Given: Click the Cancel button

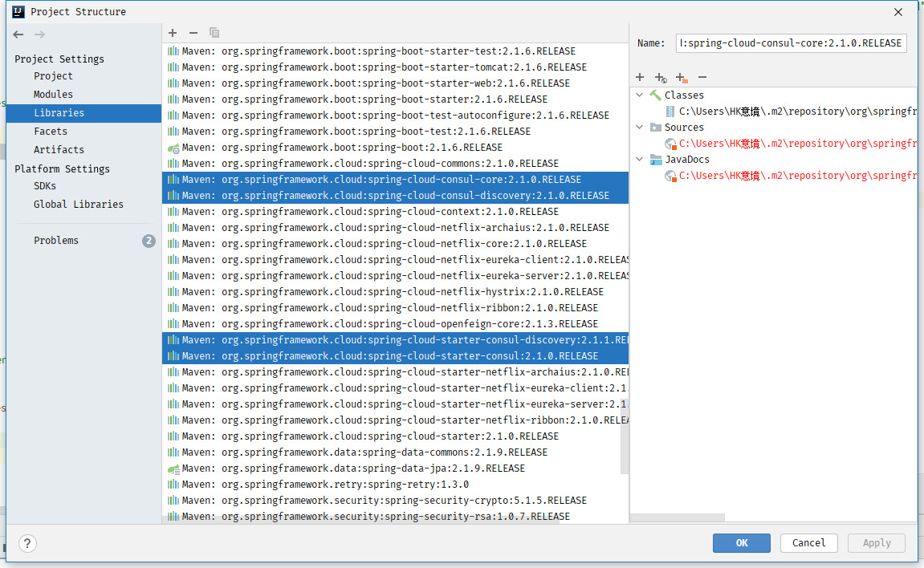Looking at the screenshot, I should [x=808, y=542].
